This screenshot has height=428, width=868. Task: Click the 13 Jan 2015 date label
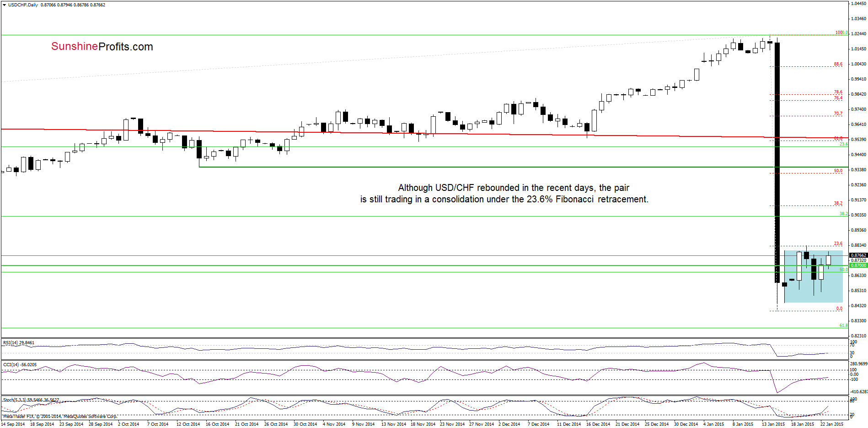point(773,424)
